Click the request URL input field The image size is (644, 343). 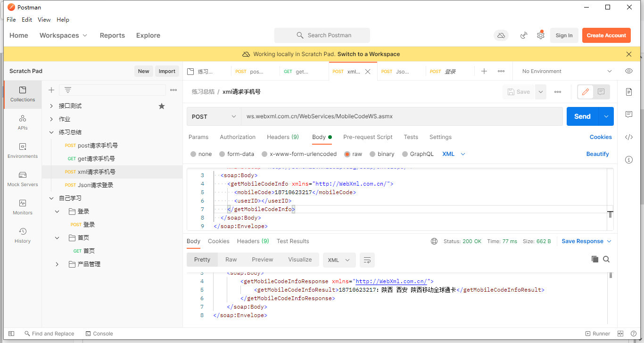tap(401, 116)
